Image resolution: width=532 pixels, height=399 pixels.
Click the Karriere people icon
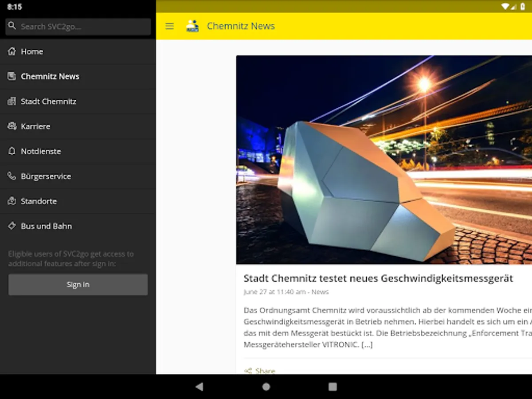(x=12, y=126)
